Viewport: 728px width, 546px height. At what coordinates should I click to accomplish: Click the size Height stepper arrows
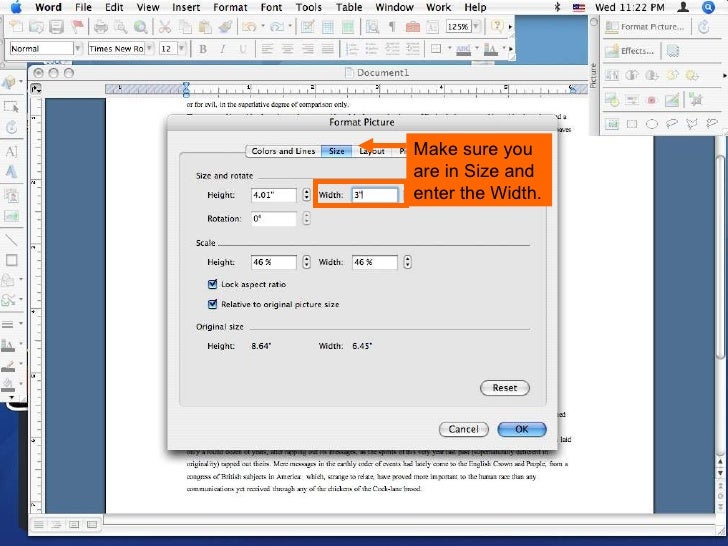(x=306, y=195)
